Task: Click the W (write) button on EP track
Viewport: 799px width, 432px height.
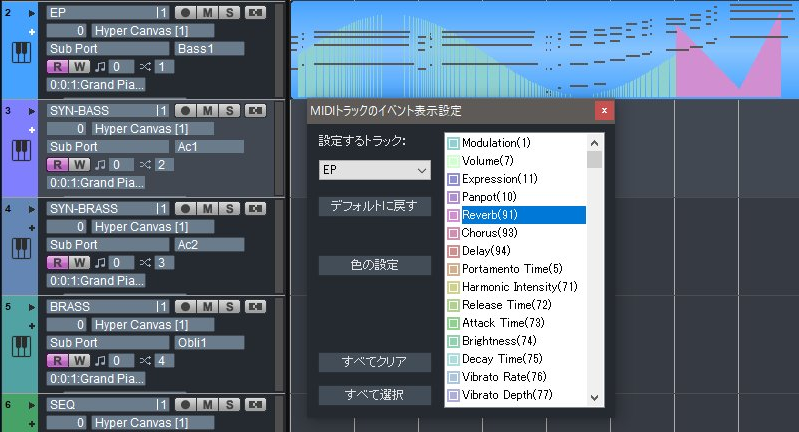Action: coord(78,66)
